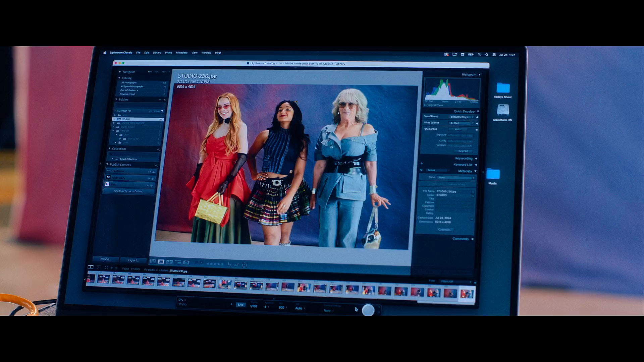Toggle Live view in tether bar
The width and height of the screenshot is (644, 362).
[x=240, y=305]
